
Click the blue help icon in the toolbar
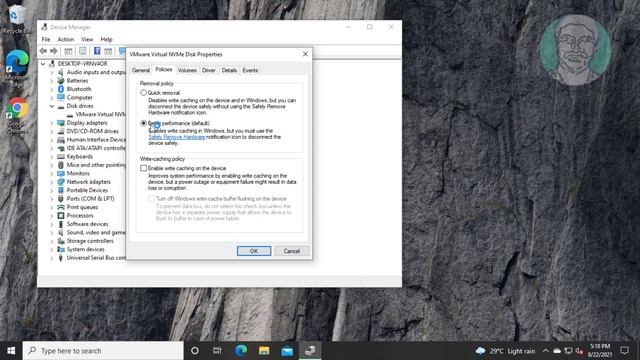click(97, 51)
